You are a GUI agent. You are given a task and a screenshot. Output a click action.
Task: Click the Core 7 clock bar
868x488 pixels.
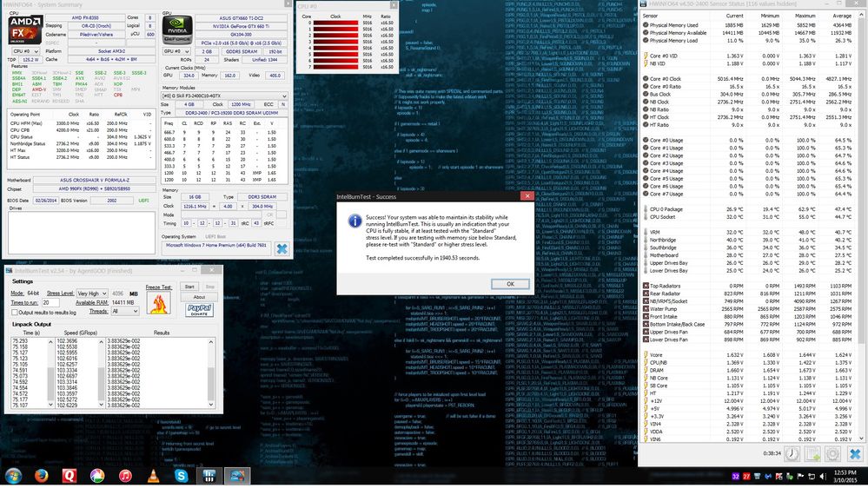335,67
